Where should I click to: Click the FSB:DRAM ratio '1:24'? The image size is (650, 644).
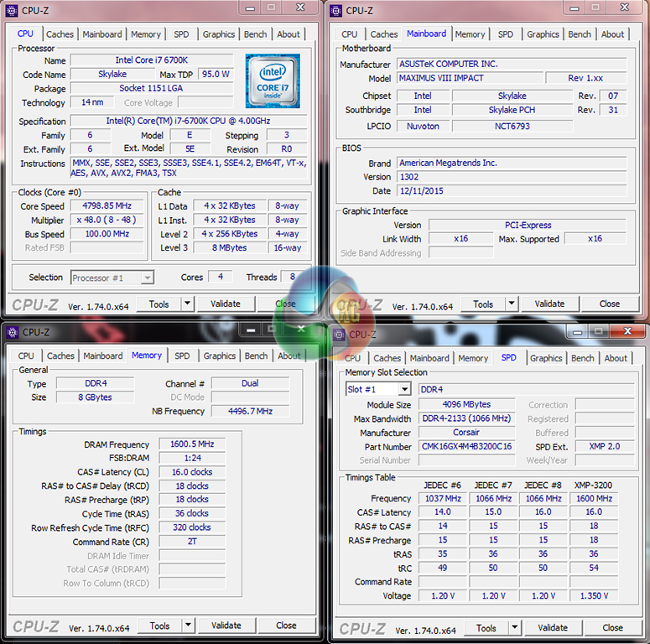pos(192,458)
